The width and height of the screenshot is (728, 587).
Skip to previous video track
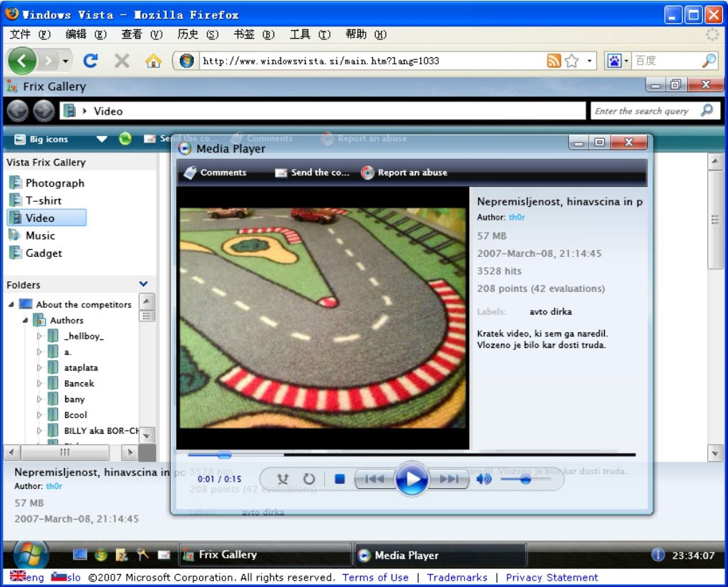tap(374, 479)
